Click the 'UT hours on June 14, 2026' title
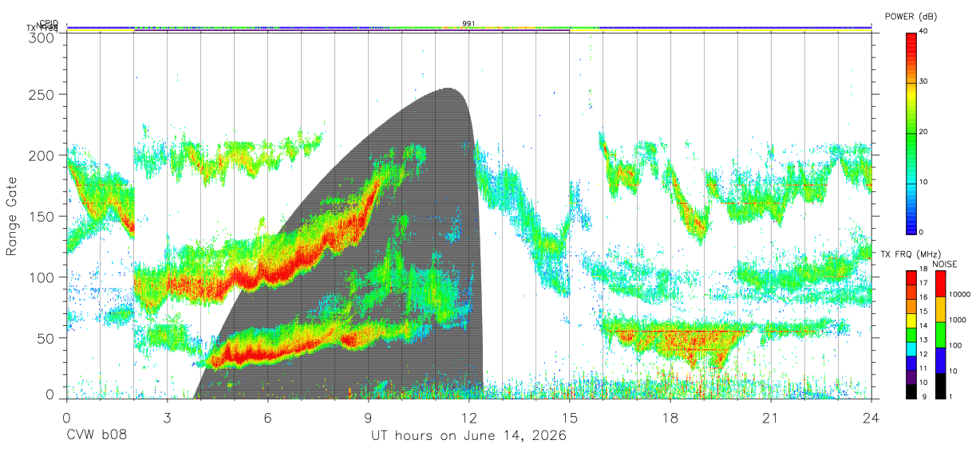The image size is (980, 452). click(x=468, y=436)
